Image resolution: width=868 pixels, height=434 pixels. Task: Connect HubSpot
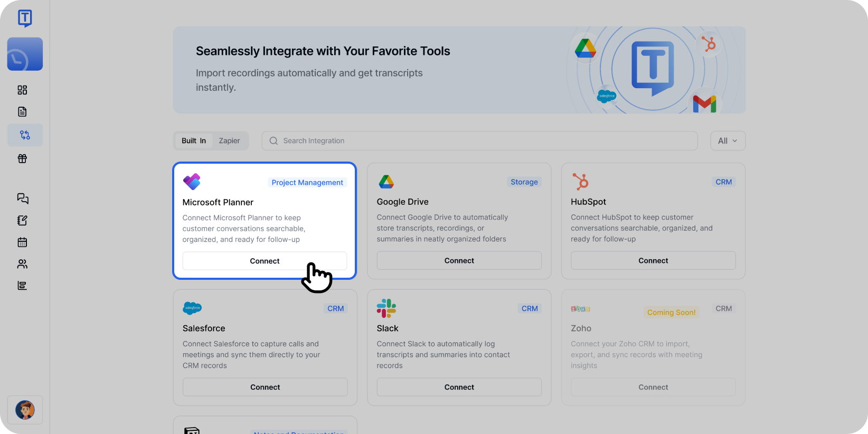[653, 260]
